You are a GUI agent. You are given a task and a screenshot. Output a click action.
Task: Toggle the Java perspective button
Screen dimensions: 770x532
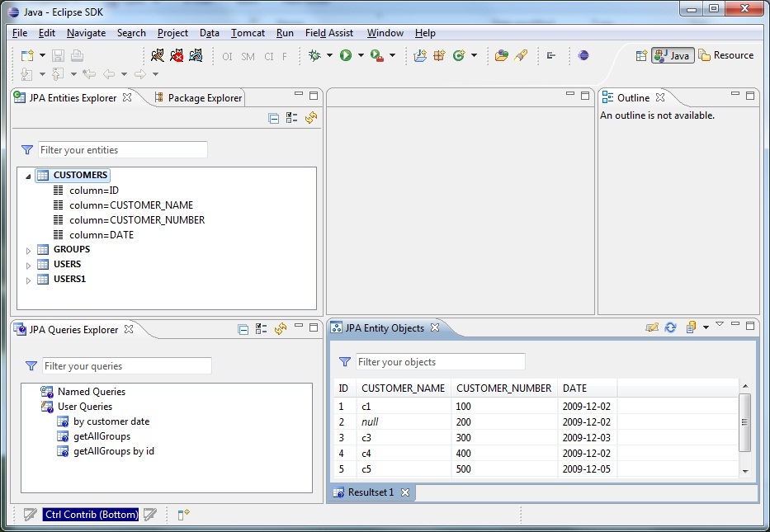click(672, 55)
